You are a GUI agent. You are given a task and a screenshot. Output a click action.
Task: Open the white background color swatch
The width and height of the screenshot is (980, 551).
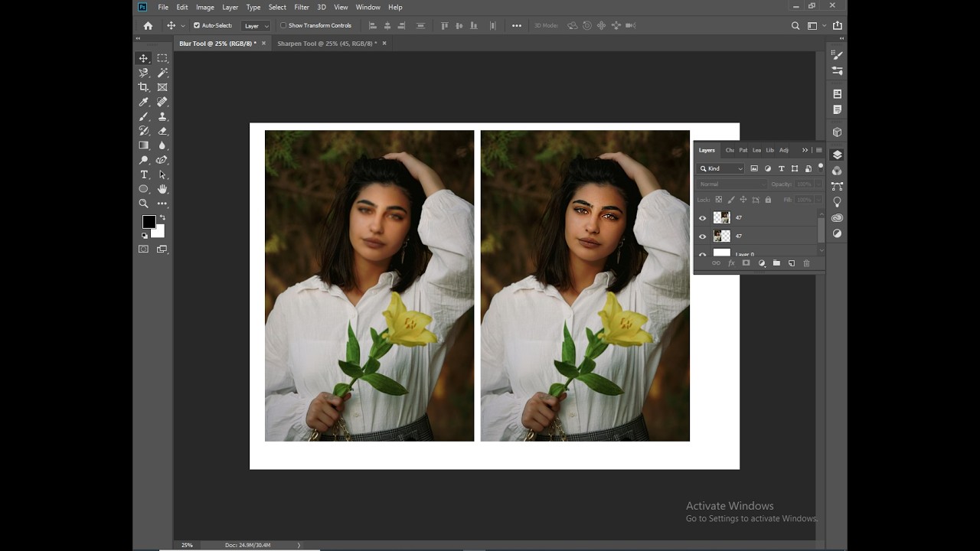(158, 232)
